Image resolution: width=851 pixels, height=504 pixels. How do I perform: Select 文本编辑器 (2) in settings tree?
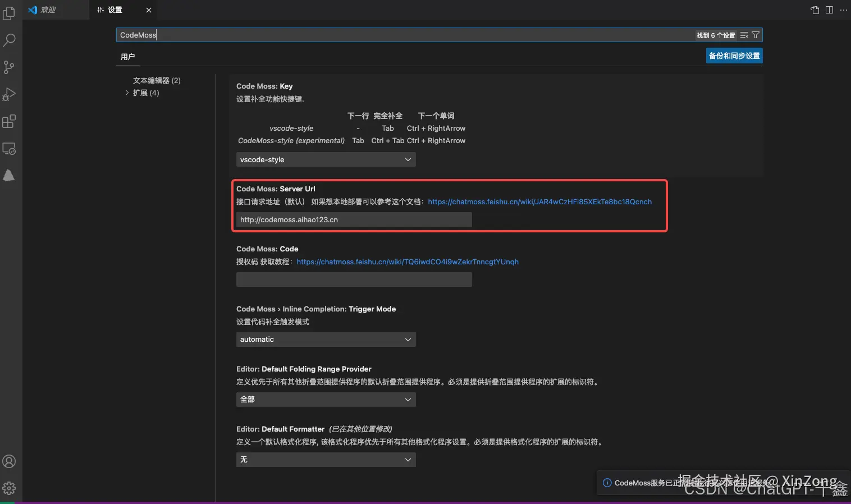coord(157,80)
